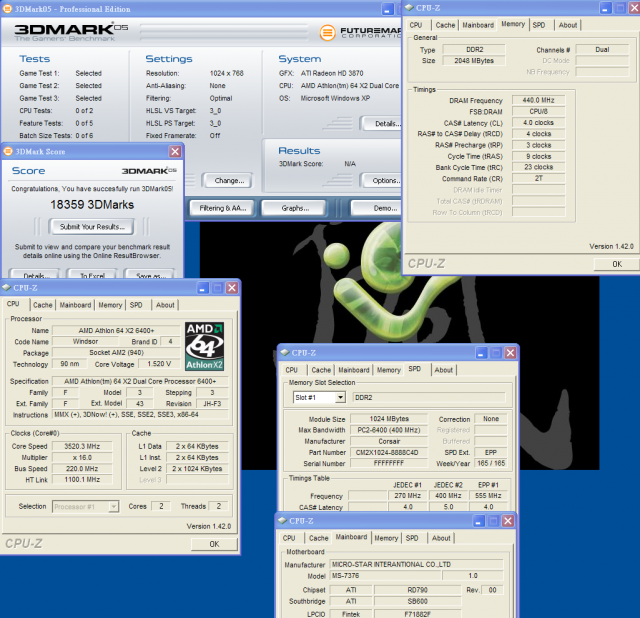The height and width of the screenshot is (618, 640).
Task: Click the HT Link 1100.1 MHz value
Action: (82, 480)
